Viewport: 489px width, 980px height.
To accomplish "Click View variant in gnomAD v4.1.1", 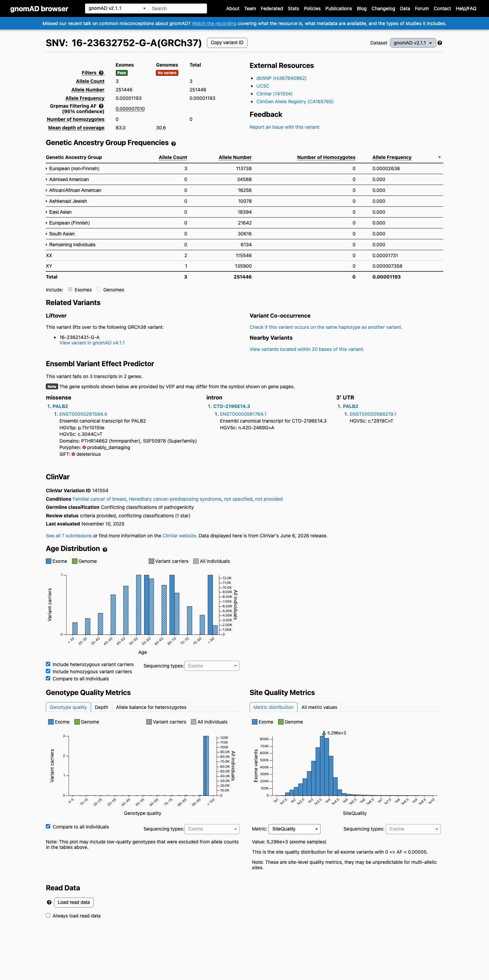I will [x=92, y=343].
